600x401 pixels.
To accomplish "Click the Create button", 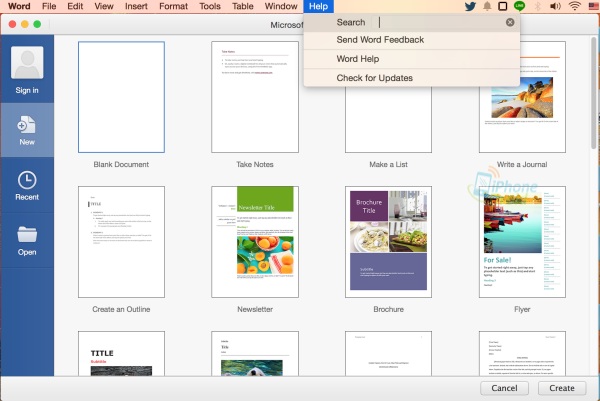I will click(562, 388).
